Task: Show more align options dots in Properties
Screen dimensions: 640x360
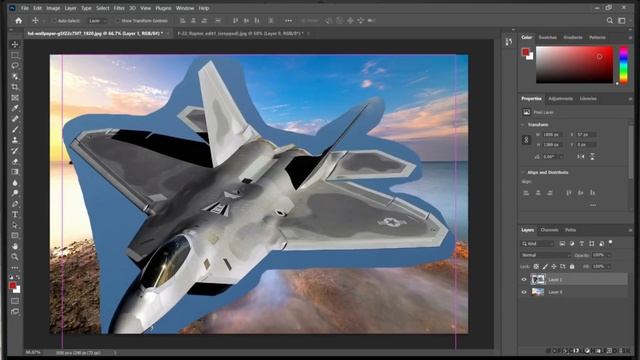Action: [593, 205]
